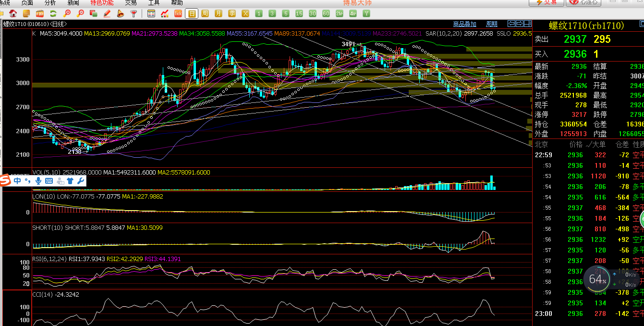Open the quote list table icon

coord(151,13)
